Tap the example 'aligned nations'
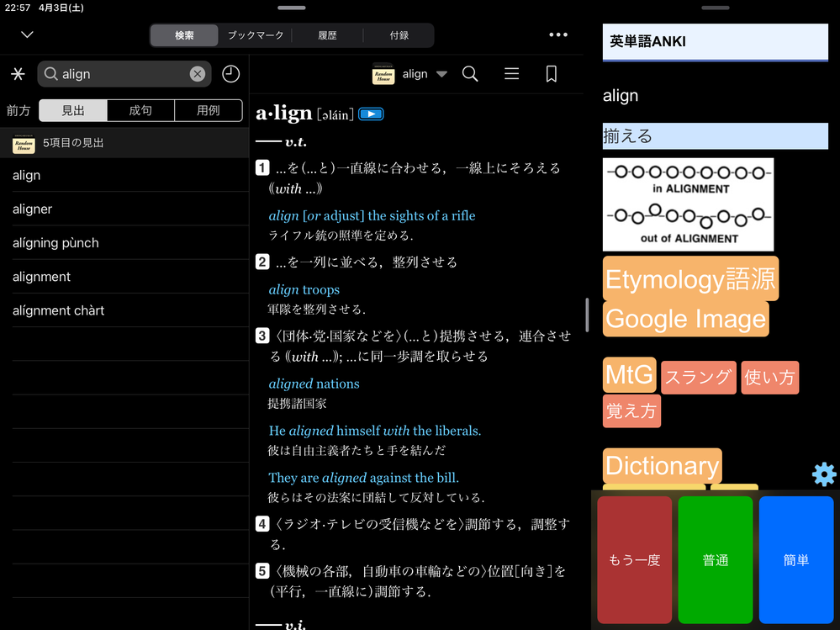The width and height of the screenshot is (840, 630). [314, 384]
